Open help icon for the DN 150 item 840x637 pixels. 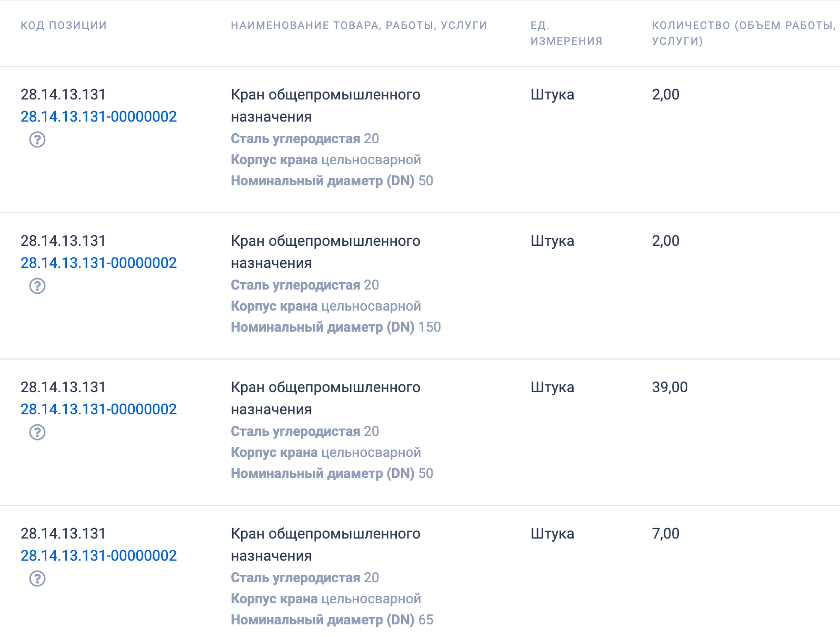point(37,286)
